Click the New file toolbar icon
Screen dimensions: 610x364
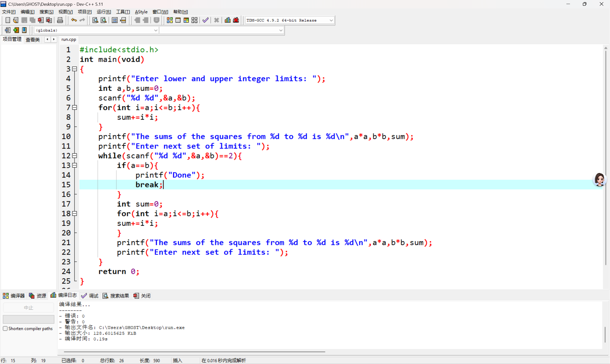pyautogui.click(x=8, y=20)
